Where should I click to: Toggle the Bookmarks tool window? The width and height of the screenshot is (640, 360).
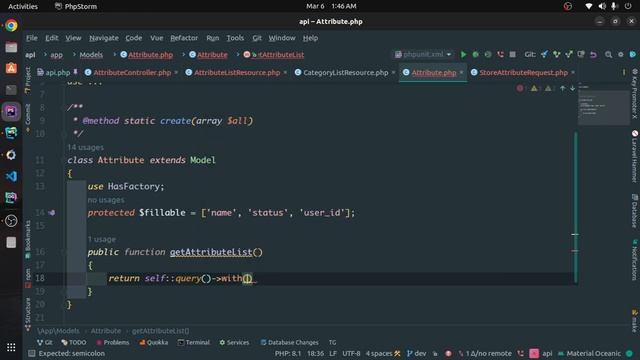(28, 239)
